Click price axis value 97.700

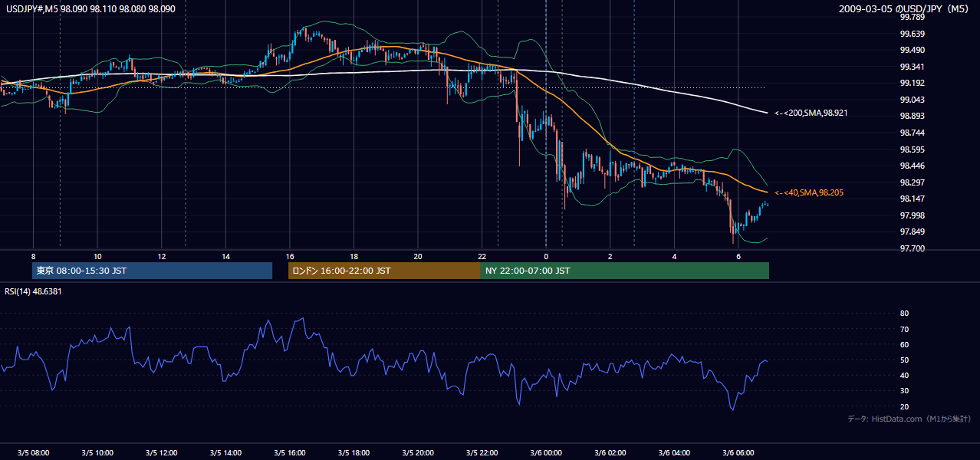pyautogui.click(x=913, y=248)
